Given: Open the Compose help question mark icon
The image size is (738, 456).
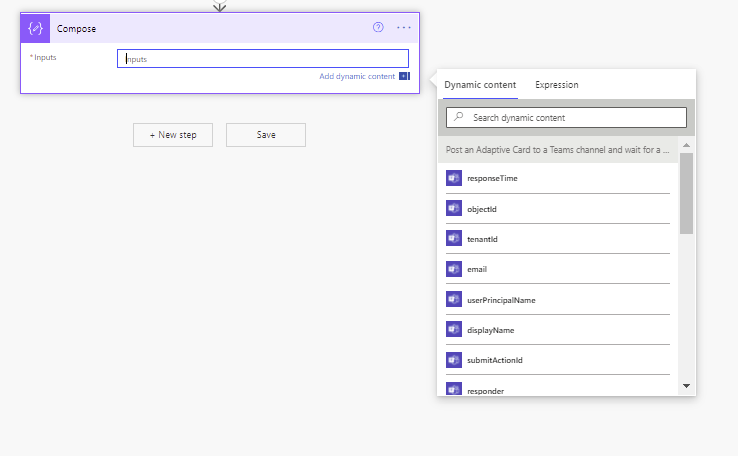Looking at the screenshot, I should (378, 27).
